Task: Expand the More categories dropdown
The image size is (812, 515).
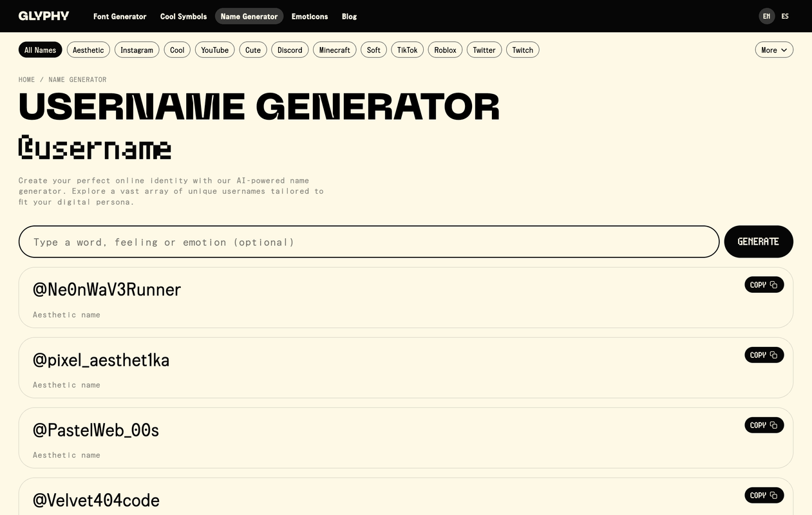Action: pyautogui.click(x=774, y=50)
